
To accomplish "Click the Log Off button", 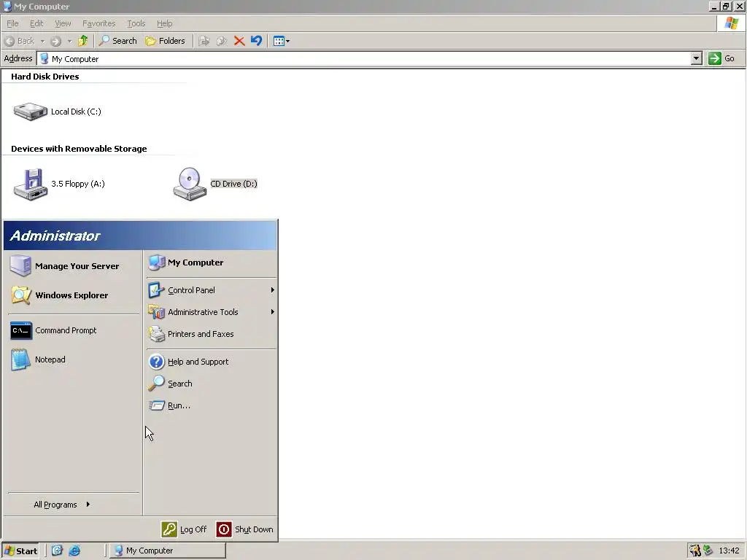I will click(x=184, y=529).
